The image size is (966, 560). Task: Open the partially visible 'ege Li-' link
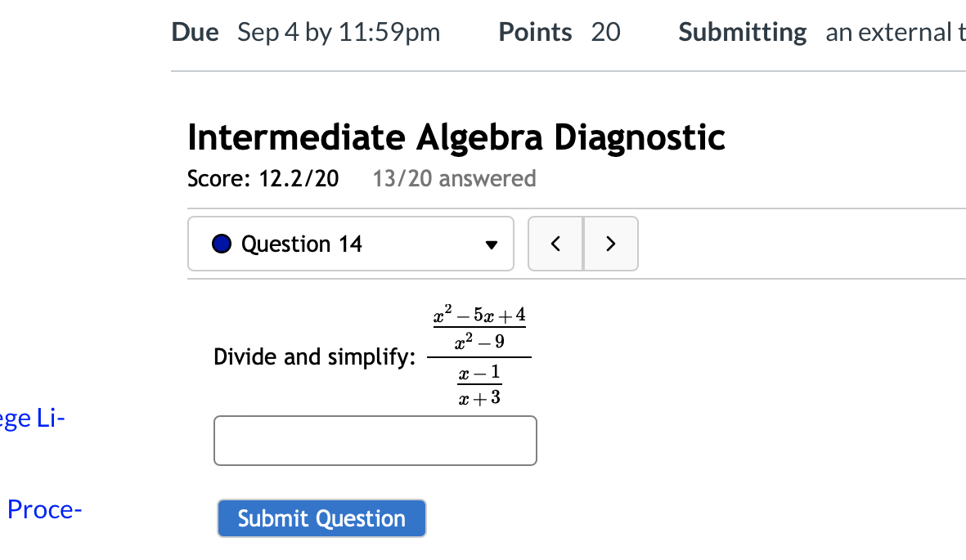(x=33, y=419)
